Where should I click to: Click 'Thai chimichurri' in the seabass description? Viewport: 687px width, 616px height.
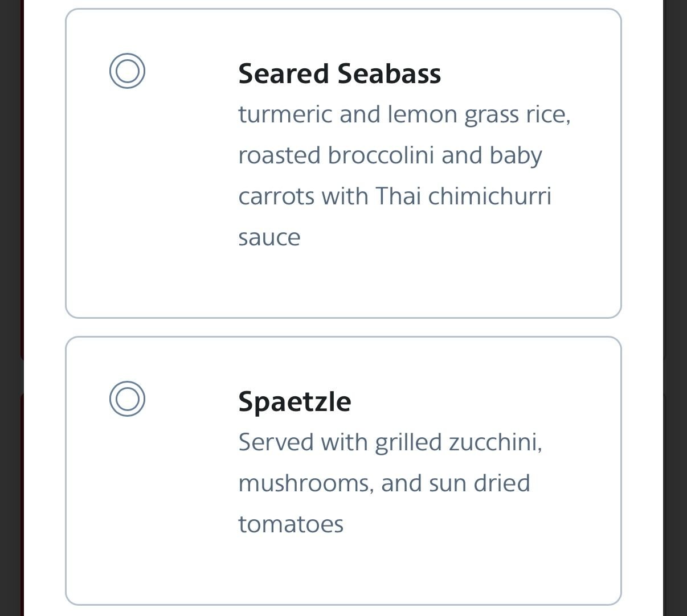[463, 196]
